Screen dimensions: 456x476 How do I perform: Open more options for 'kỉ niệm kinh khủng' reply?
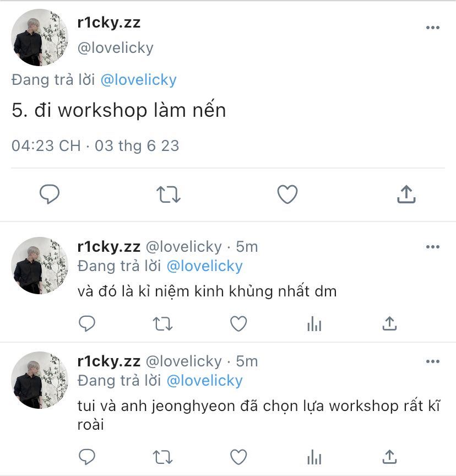point(433,247)
